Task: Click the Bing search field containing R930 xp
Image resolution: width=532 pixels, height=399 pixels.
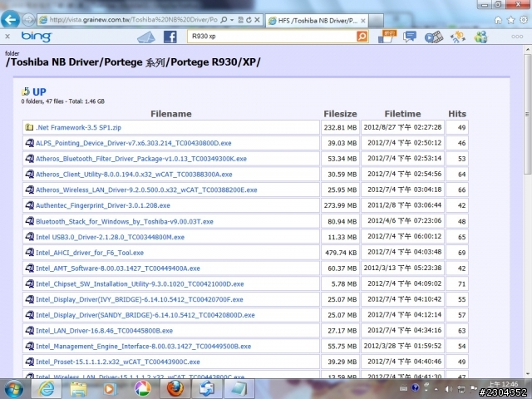Action: pos(272,37)
